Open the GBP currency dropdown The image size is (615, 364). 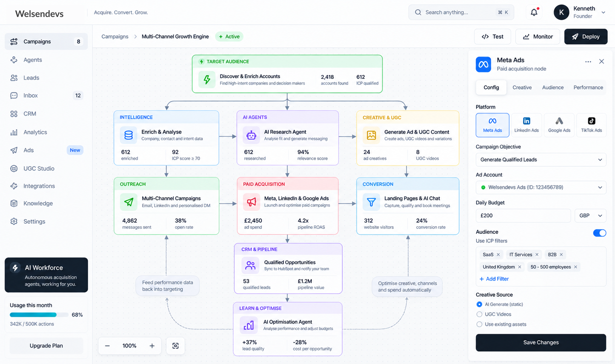(x=590, y=216)
